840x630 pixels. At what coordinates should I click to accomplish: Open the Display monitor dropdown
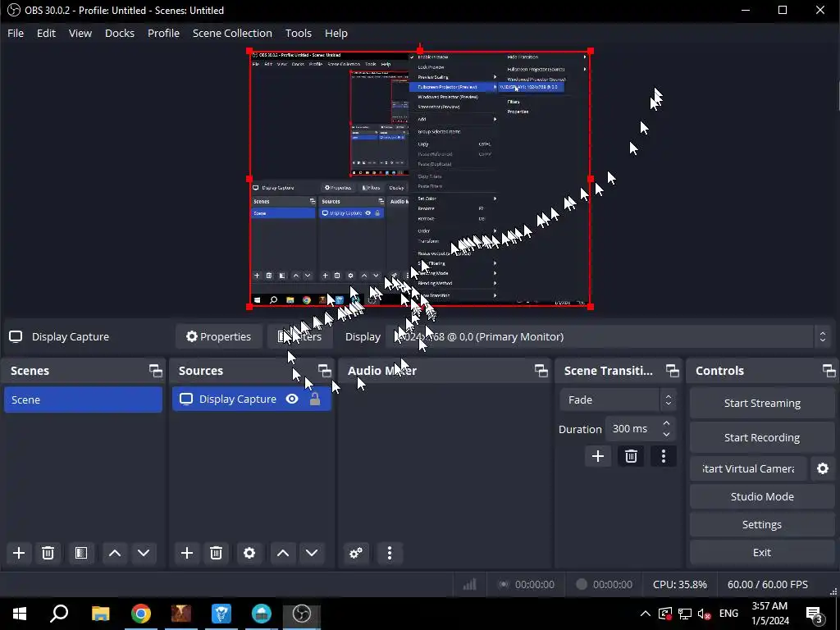[x=608, y=336]
